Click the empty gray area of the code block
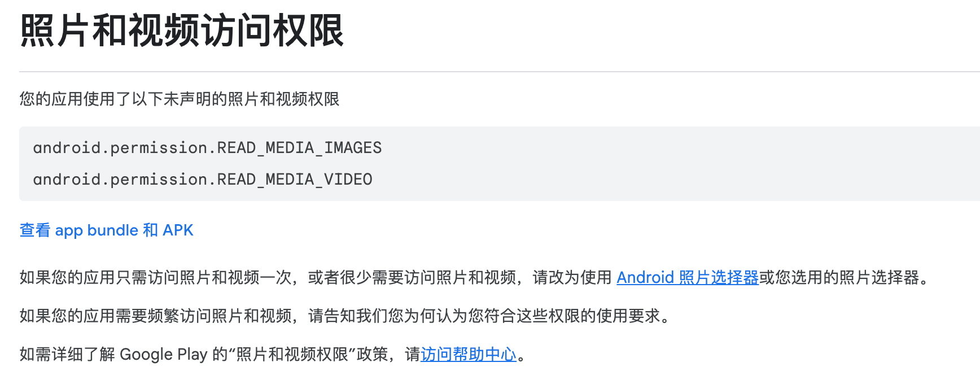 click(x=677, y=164)
